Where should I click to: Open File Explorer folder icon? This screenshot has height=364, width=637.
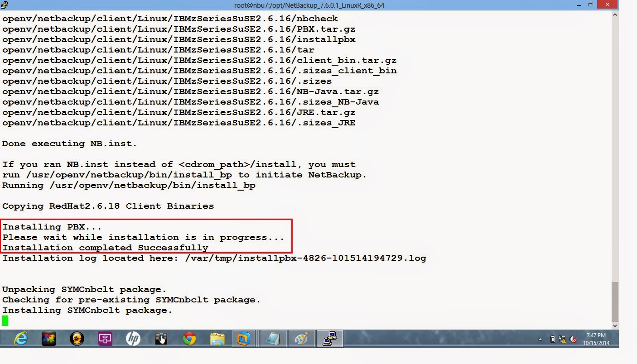tap(217, 339)
